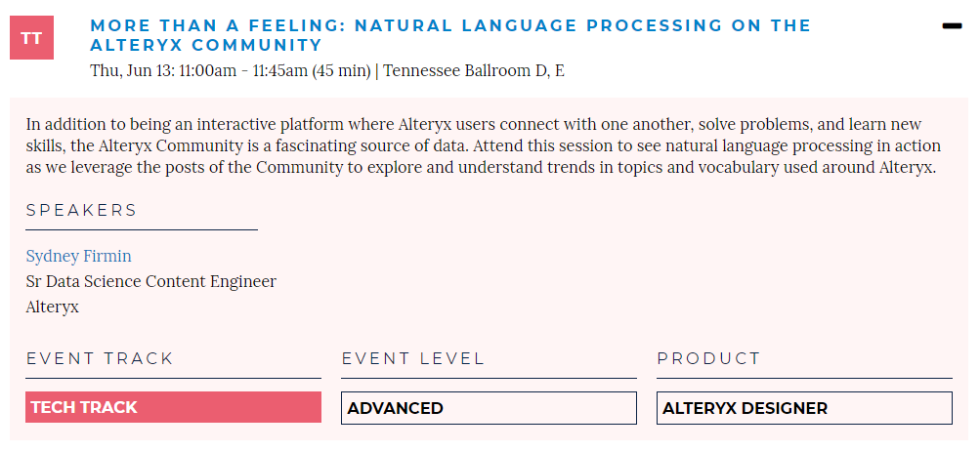The image size is (980, 451).
Task: Click the EVENT TRACK heading
Action: point(100,358)
